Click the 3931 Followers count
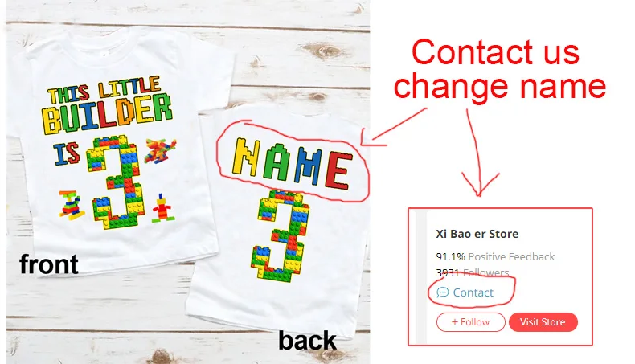Viewport: 635px width, 364px height. tap(472, 272)
